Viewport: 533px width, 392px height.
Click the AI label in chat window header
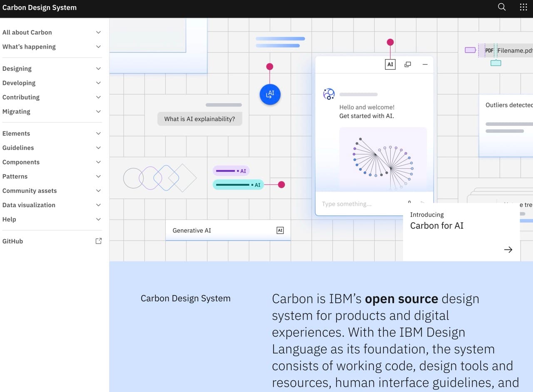390,64
